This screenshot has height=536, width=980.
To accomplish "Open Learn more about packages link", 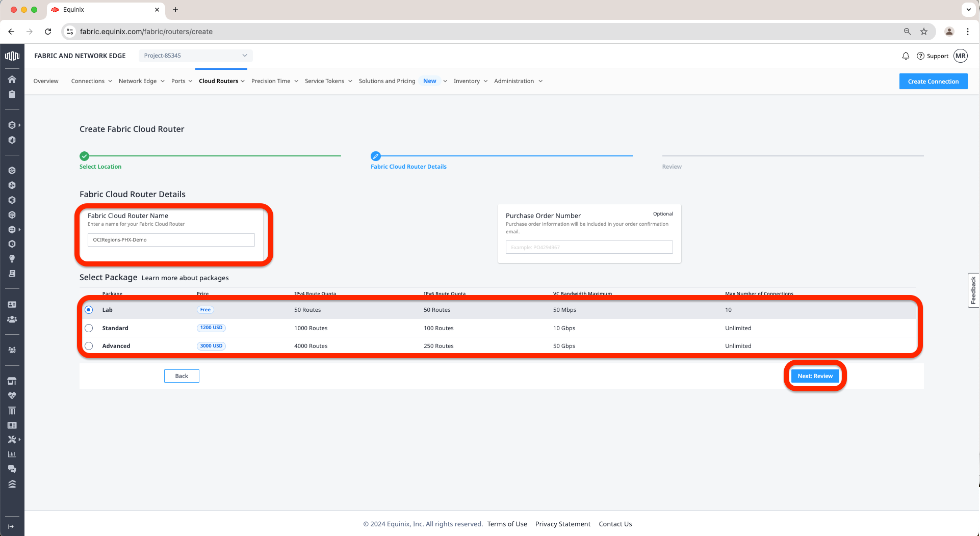I will click(x=185, y=278).
